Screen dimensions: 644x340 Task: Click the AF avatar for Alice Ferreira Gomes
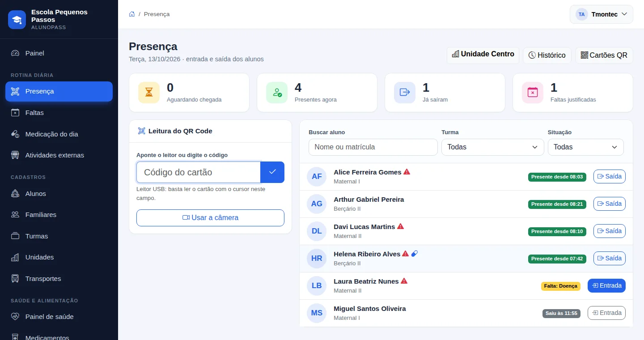pyautogui.click(x=317, y=177)
